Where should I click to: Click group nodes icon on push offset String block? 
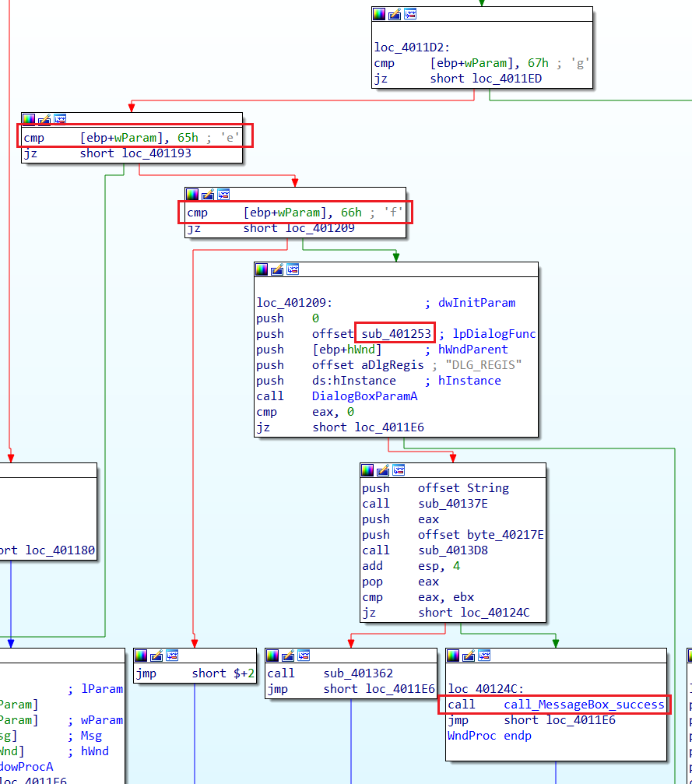(x=399, y=470)
